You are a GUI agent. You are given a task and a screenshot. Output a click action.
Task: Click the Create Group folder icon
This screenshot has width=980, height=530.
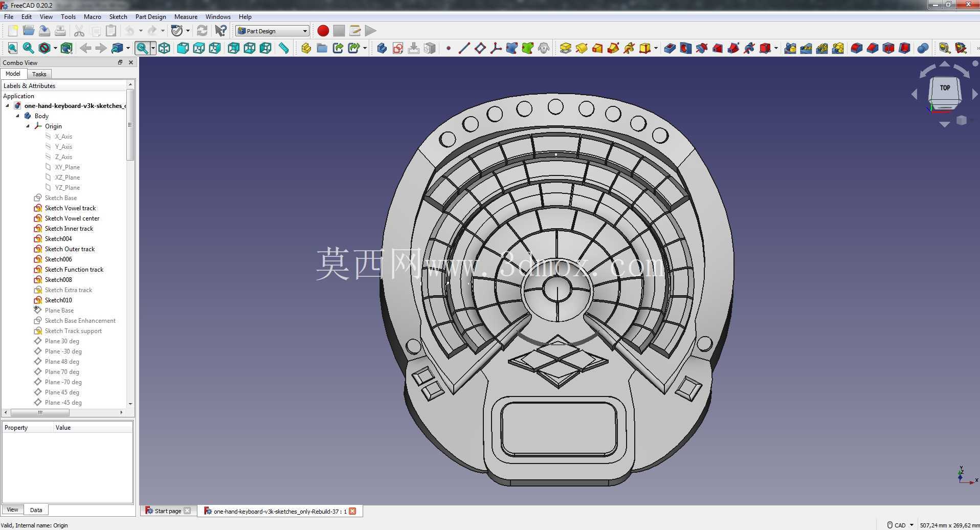click(x=322, y=48)
